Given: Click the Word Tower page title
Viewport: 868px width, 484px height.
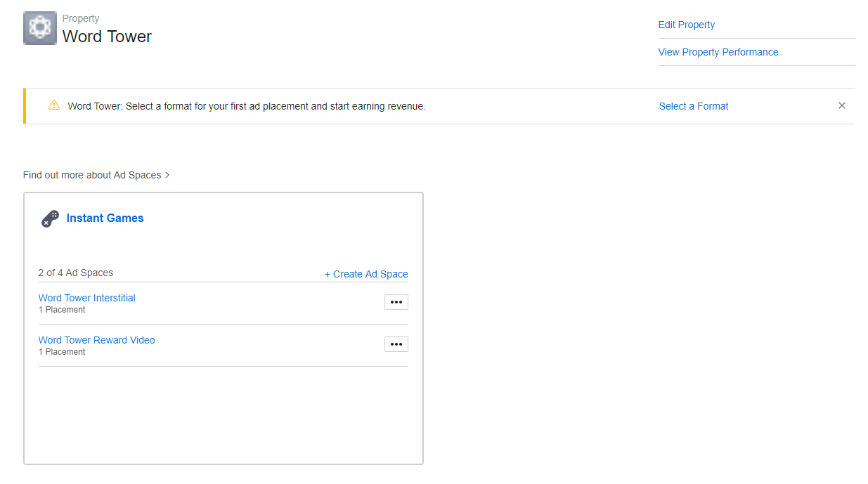Looking at the screenshot, I should click(x=107, y=37).
